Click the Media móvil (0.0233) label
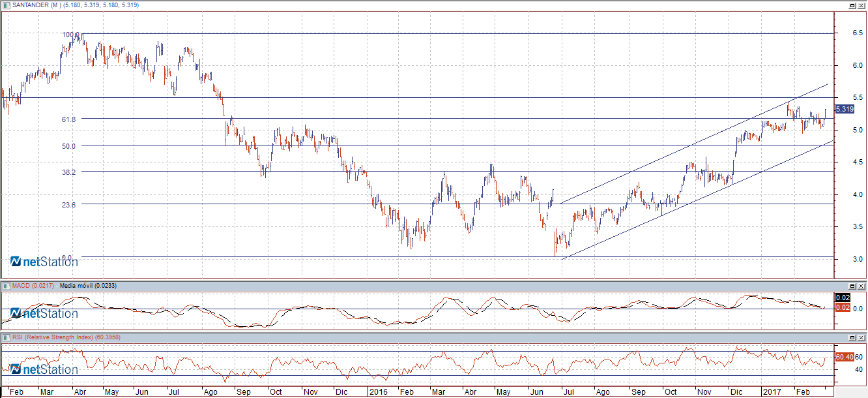The image size is (868, 398). pyautogui.click(x=87, y=286)
